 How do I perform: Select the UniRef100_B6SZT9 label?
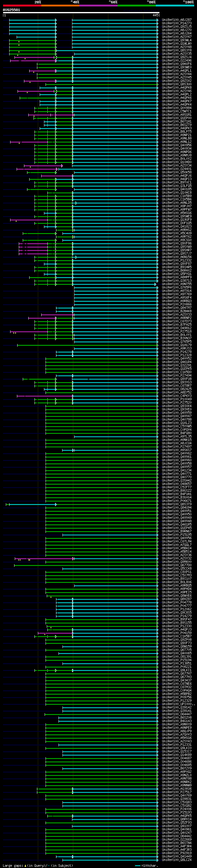[x=177, y=125]
